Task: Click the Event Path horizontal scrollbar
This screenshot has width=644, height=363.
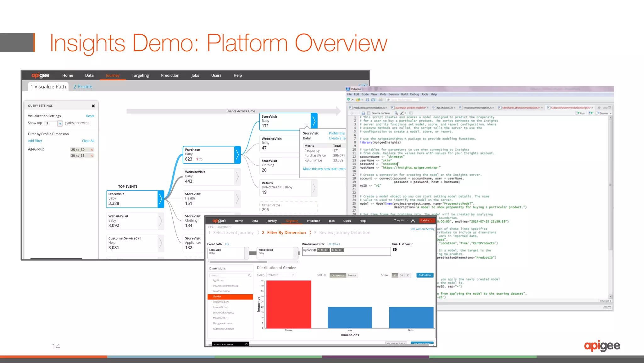Action: (x=253, y=262)
